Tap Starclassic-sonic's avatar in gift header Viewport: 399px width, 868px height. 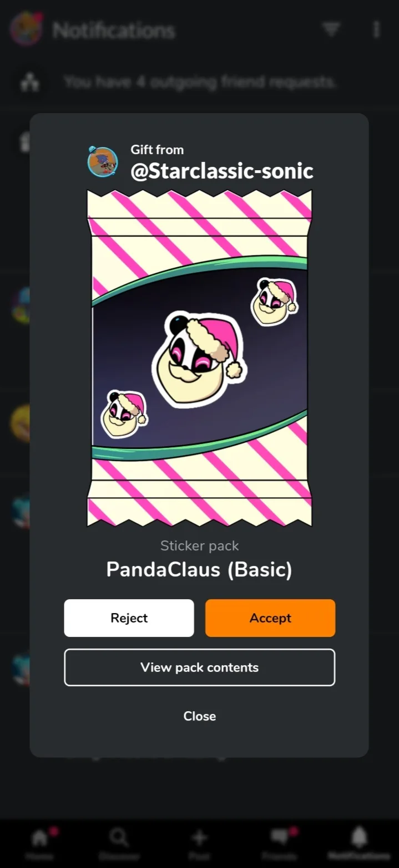point(103,161)
